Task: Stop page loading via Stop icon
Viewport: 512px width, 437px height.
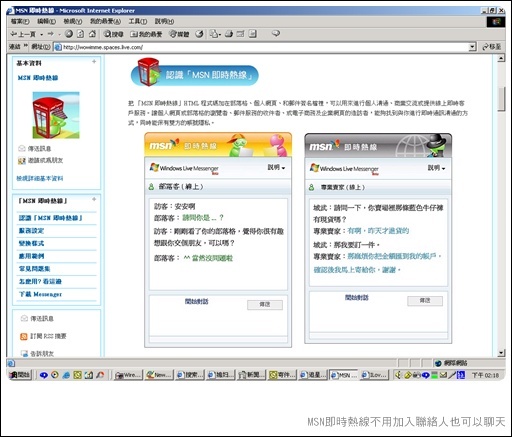Action: click(69, 34)
